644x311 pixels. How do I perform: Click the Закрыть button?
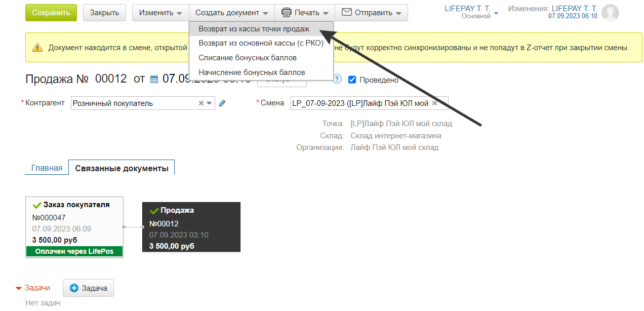click(x=104, y=13)
